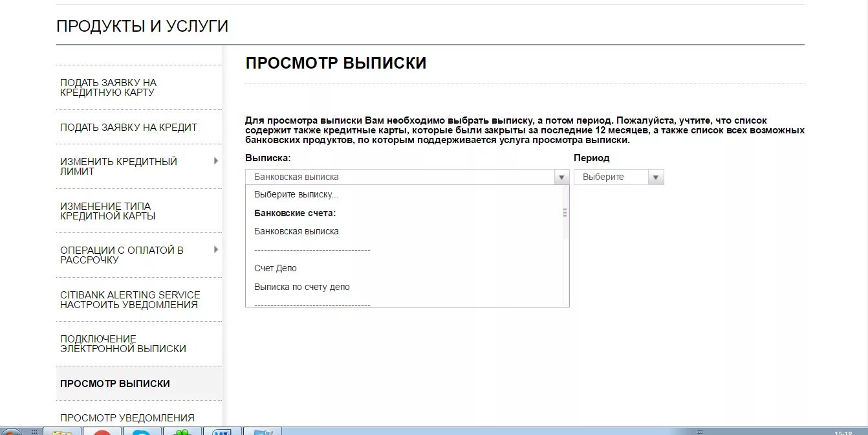Expand arrow next to 'Операции с оплатой в рассрочку'
Screen dimensions: 868x435
click(216, 250)
